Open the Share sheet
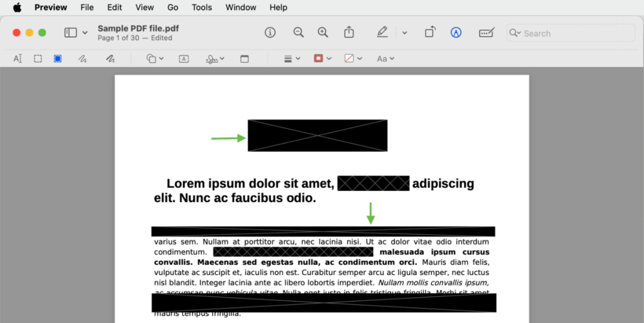 [348, 32]
